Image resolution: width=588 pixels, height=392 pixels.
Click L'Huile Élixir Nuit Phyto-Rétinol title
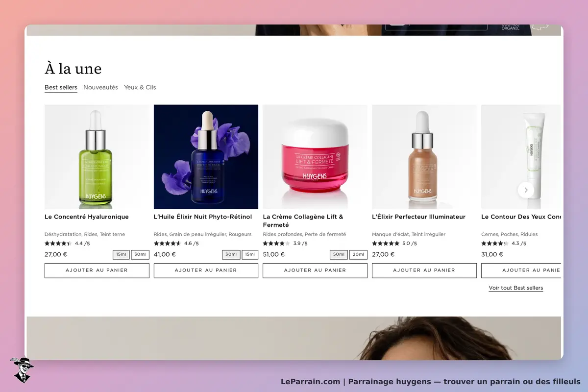(x=203, y=217)
